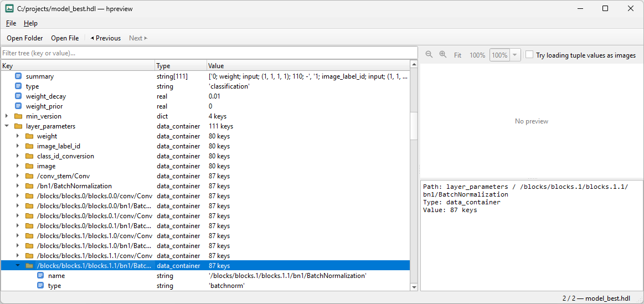644x304 pixels.
Task: Open the zoom percentage dropdown
Action: 515,55
